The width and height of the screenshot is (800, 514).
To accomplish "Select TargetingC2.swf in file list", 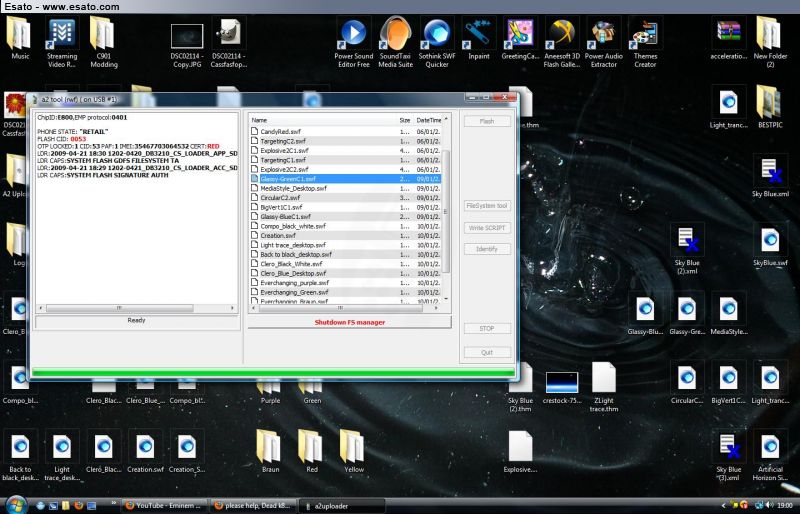I will click(x=345, y=141).
